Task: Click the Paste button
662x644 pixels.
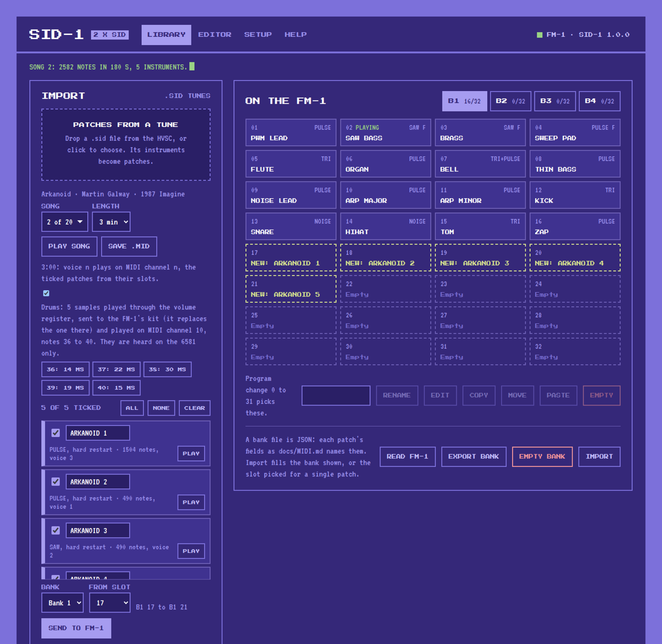Action: pos(558,396)
